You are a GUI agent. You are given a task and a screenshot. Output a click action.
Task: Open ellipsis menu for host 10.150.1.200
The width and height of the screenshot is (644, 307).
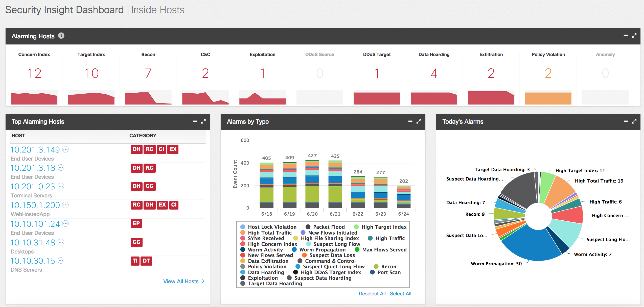(65, 205)
